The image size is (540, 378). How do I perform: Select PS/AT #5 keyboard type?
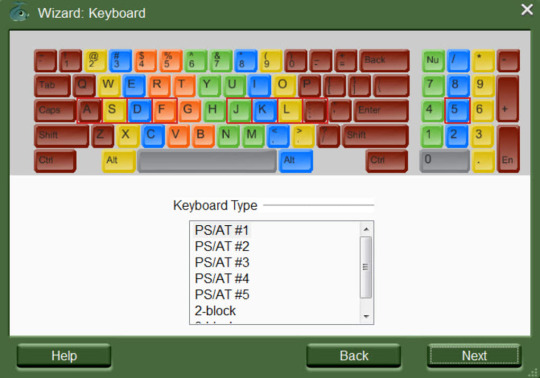[x=222, y=295]
